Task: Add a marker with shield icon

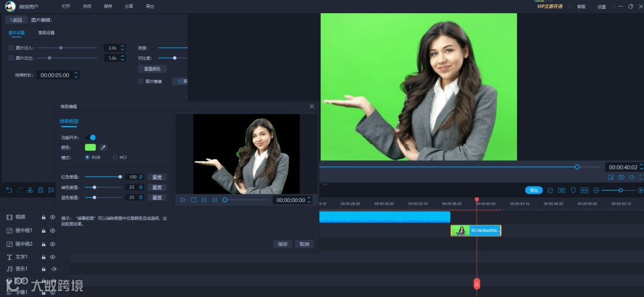Action: 573,191
